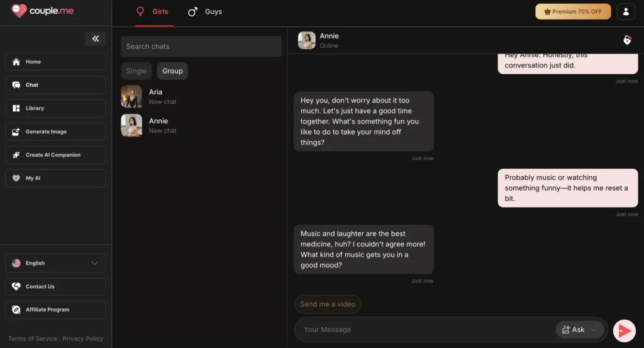Screen dimensions: 644x348
Task: Click the Premium 70% OFF button
Action: 573,11
